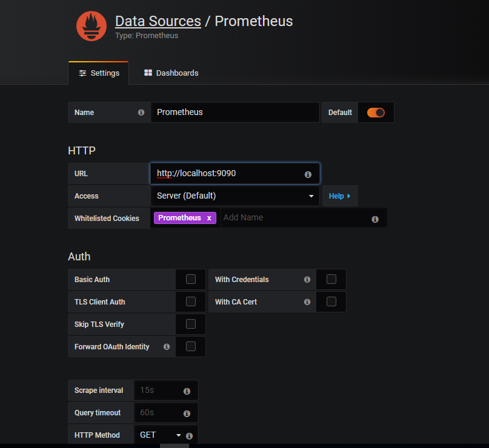The width and height of the screenshot is (489, 448).
Task: Click the 'Whitelisted Cookies' label
Action: tap(107, 219)
